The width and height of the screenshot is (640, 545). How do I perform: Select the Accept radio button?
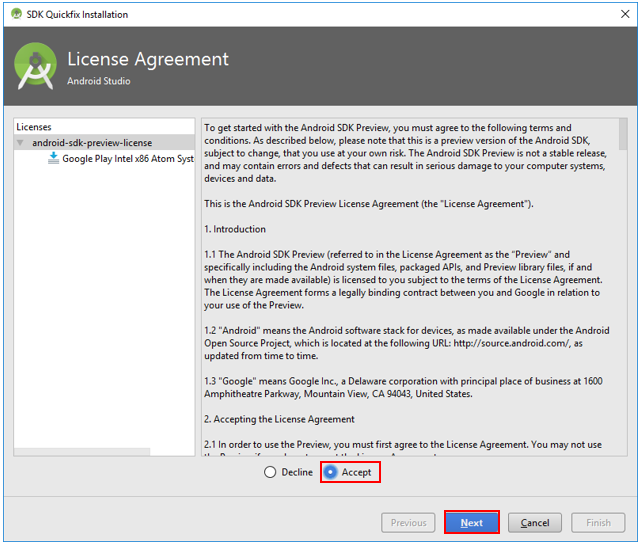[330, 472]
